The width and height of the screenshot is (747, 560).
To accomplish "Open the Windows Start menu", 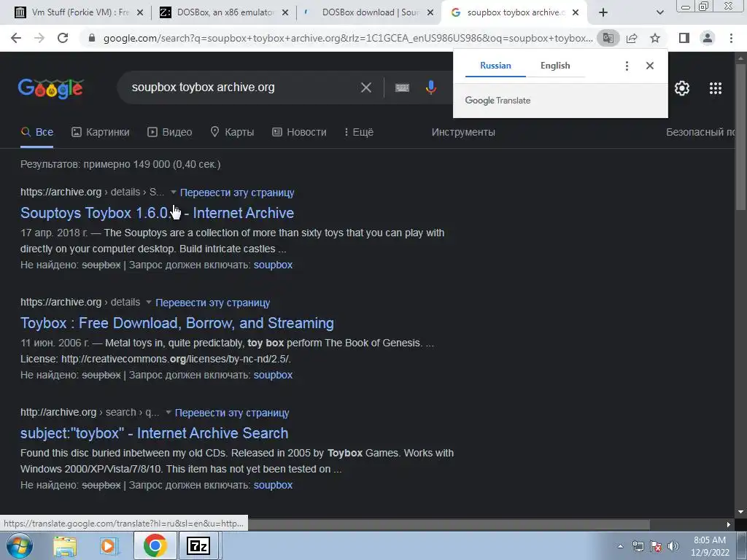I will click(x=19, y=545).
